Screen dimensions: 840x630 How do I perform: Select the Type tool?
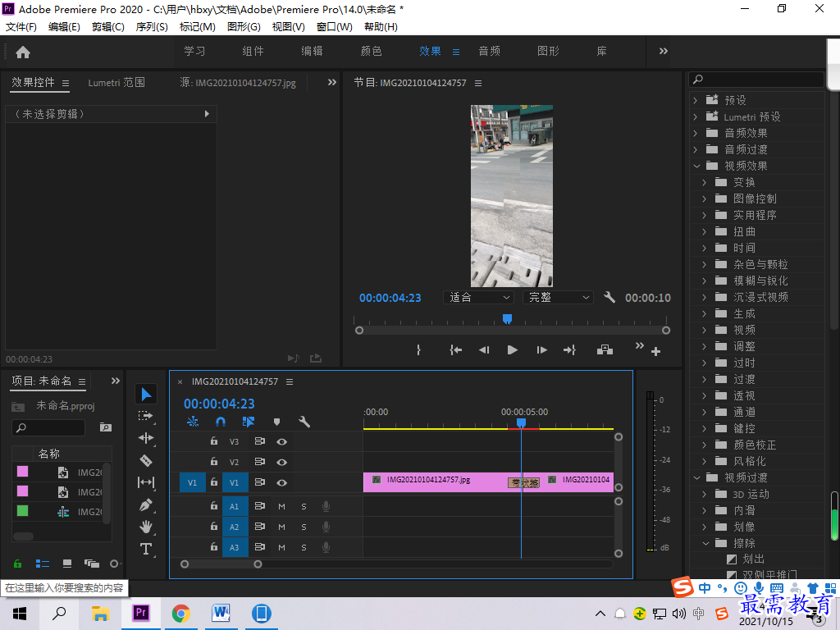146,549
